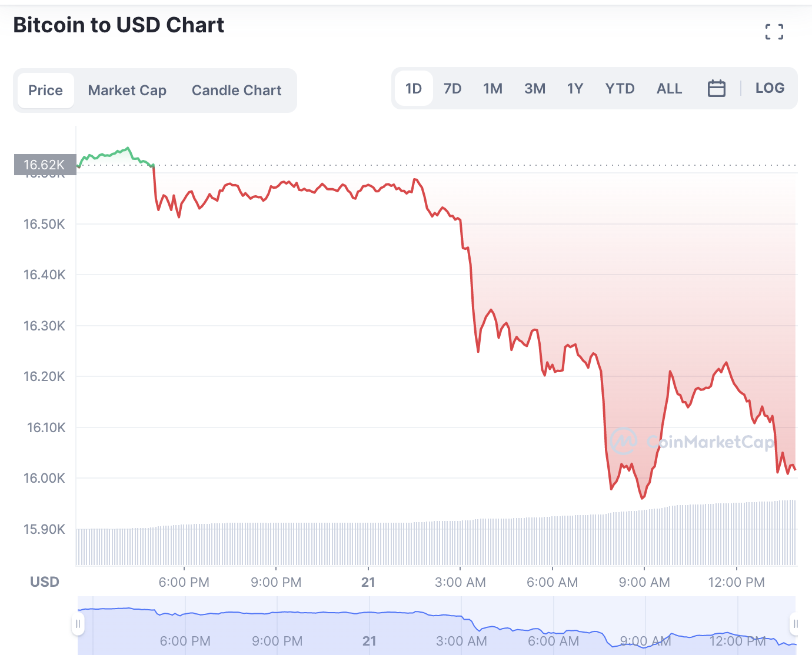Open fullscreen chart view icon
Screen dimensions: 812x665
click(774, 32)
